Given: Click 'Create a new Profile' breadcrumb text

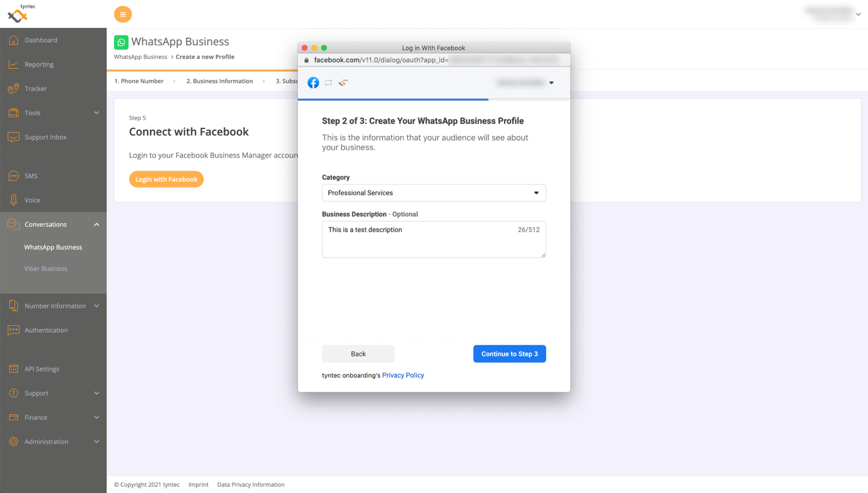Looking at the screenshot, I should coord(205,57).
